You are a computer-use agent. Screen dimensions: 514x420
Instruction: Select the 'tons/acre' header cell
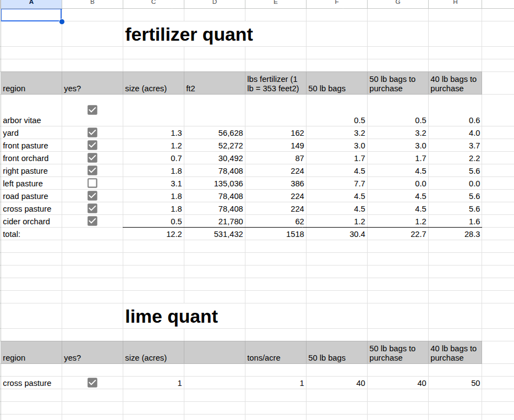tap(276, 353)
